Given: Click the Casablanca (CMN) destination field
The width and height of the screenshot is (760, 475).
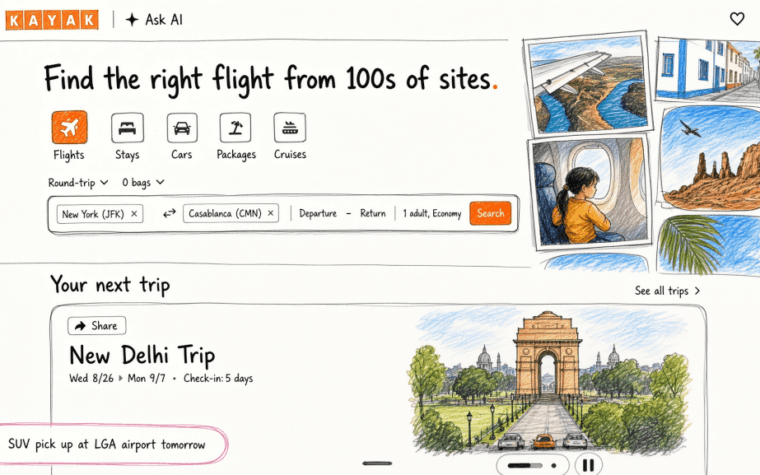Looking at the screenshot, I should tap(231, 213).
